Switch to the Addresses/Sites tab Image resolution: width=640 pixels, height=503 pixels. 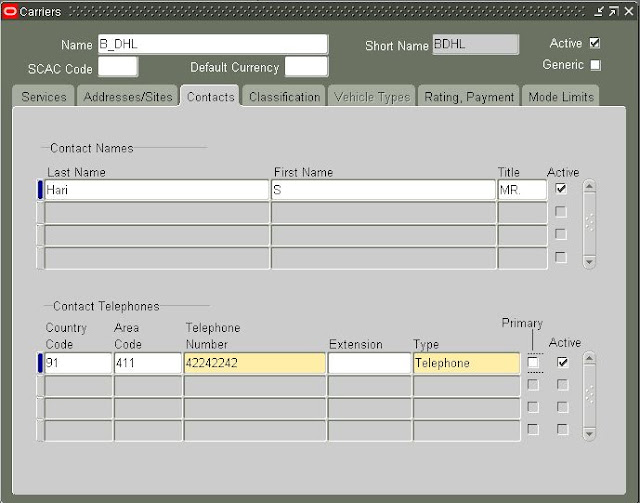[x=127, y=96]
